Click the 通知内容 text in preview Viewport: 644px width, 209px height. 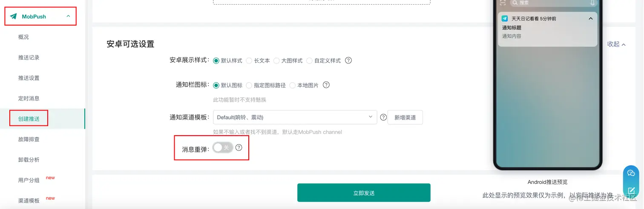click(512, 36)
